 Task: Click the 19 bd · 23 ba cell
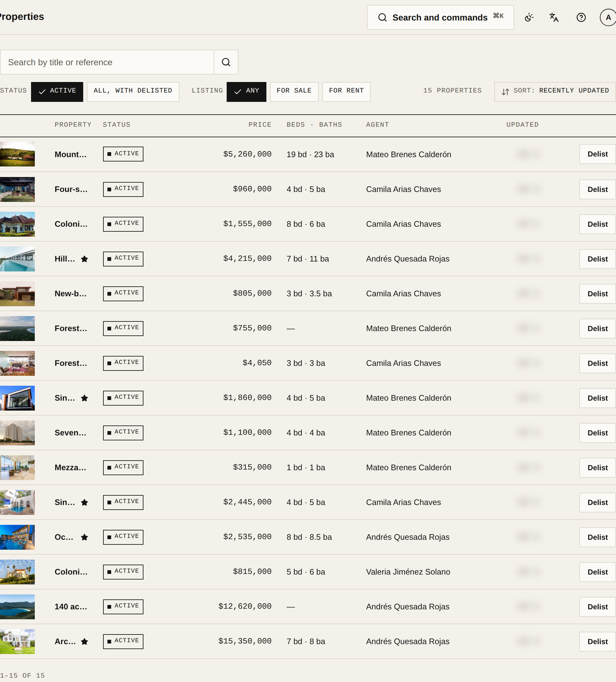click(310, 155)
